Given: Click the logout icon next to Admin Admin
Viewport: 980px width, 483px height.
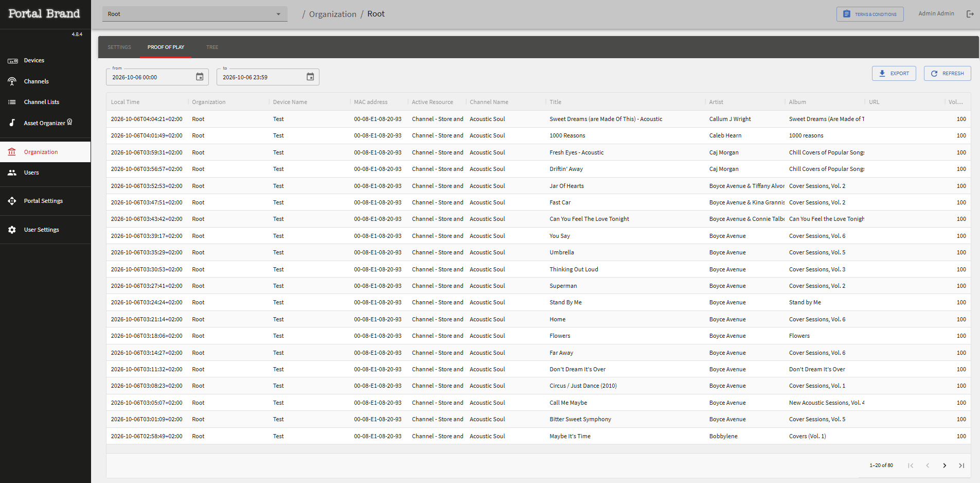Looking at the screenshot, I should click(x=970, y=14).
